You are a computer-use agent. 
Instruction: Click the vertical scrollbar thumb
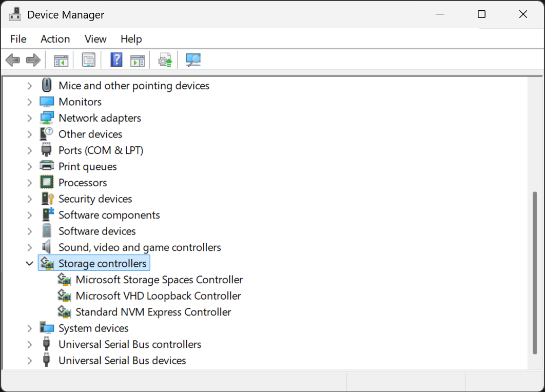click(x=535, y=273)
